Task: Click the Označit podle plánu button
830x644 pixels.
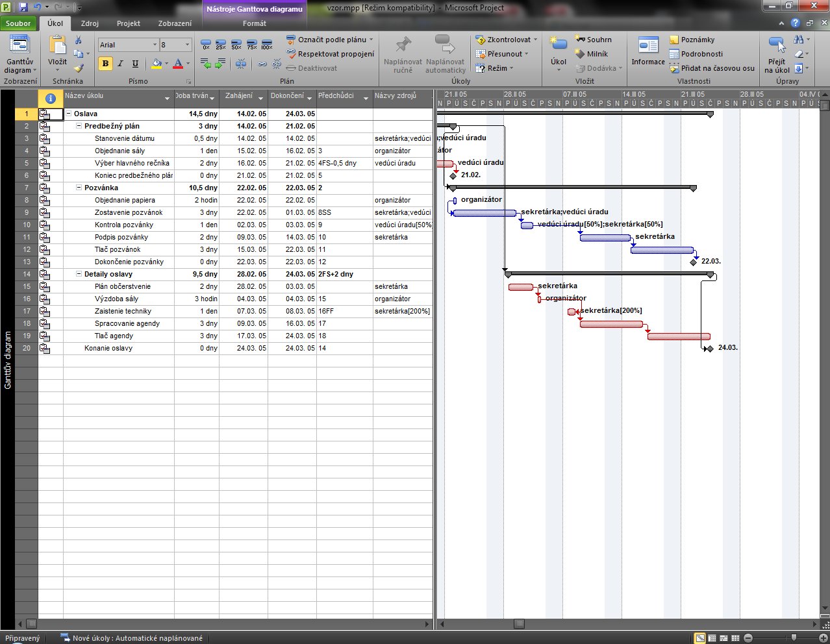Action: (x=330, y=40)
